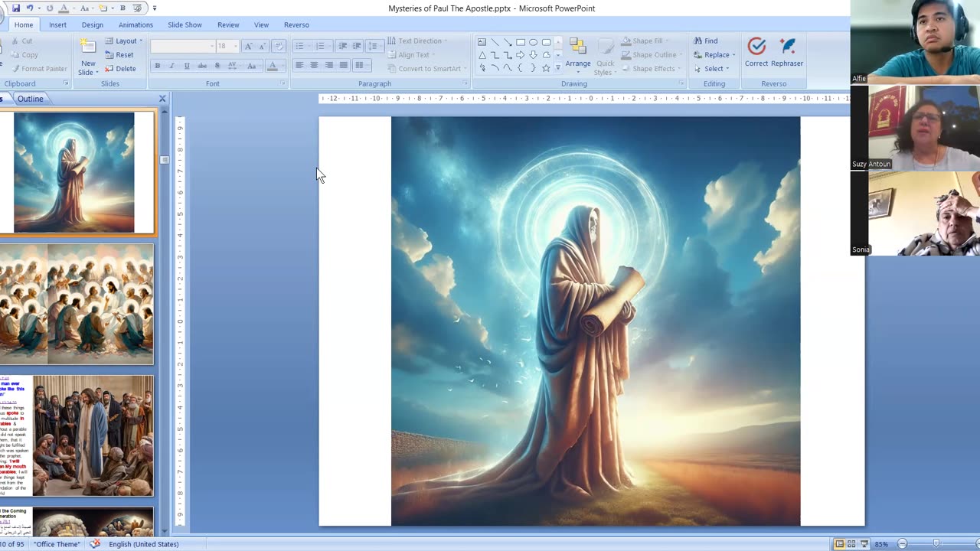
Task: Click the Redo/Repeat icon
Action: tap(50, 8)
